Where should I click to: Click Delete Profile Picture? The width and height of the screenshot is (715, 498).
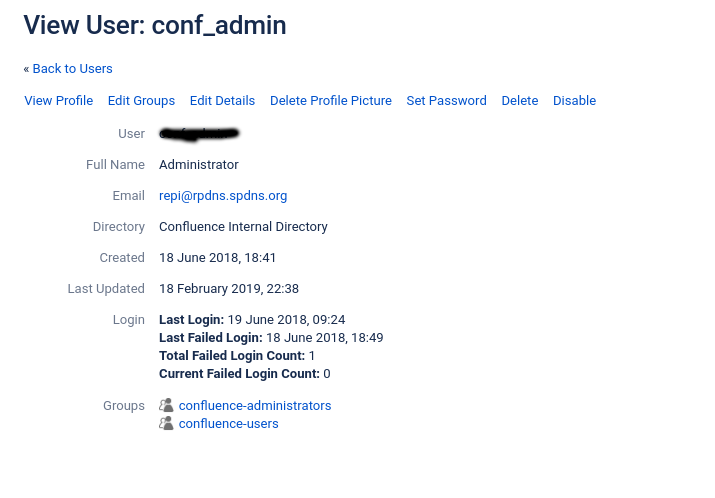[331, 100]
